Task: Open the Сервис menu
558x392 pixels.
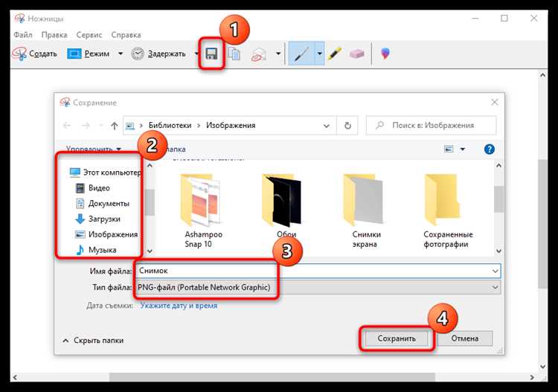Action: point(89,35)
